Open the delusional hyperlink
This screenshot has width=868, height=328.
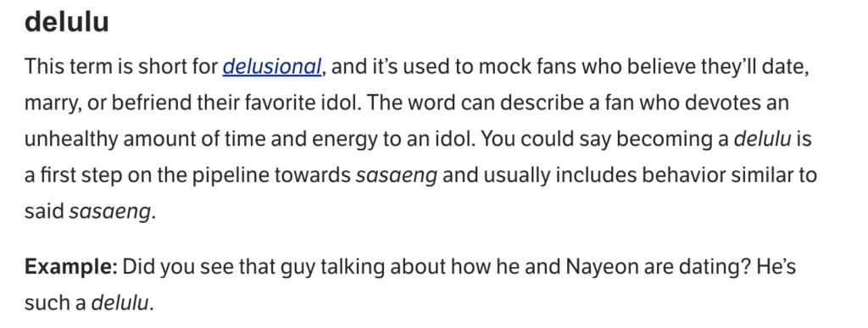271,67
